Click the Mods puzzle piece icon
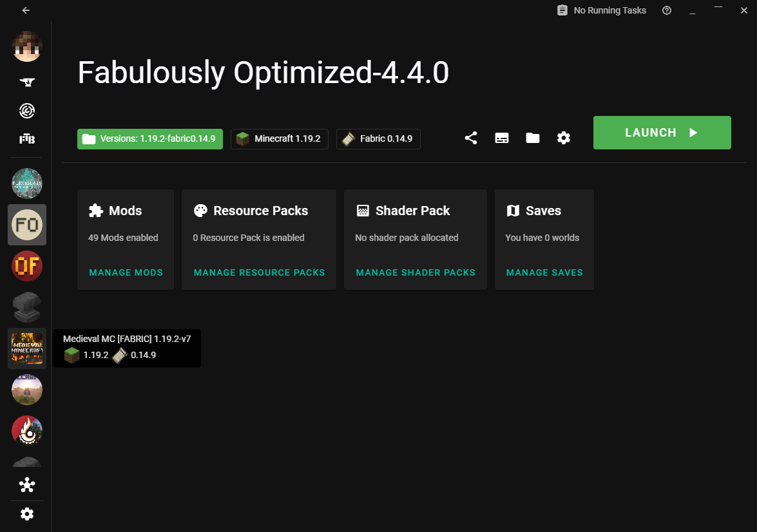Viewport: 757px width, 532px height. pyautogui.click(x=96, y=211)
